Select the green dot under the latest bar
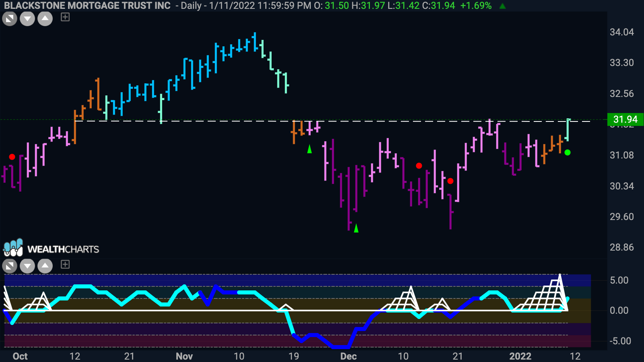The height and width of the screenshot is (362, 644). pos(568,152)
